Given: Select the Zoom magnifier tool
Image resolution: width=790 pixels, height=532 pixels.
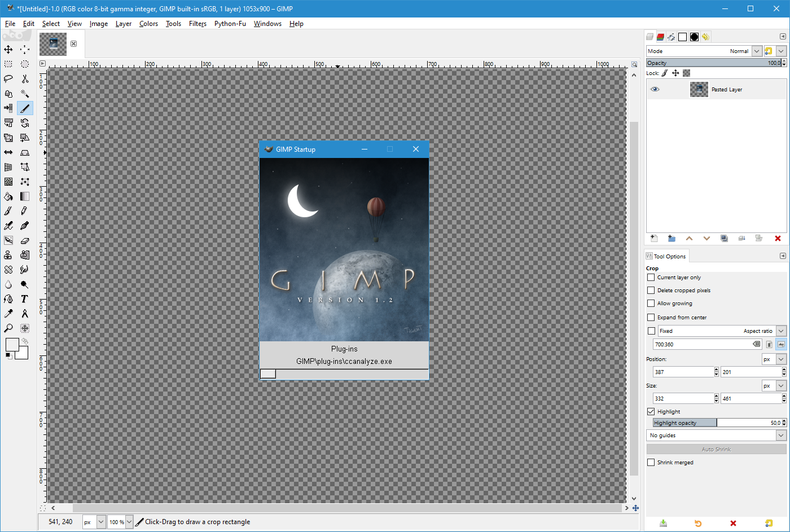Looking at the screenshot, I should [x=8, y=328].
